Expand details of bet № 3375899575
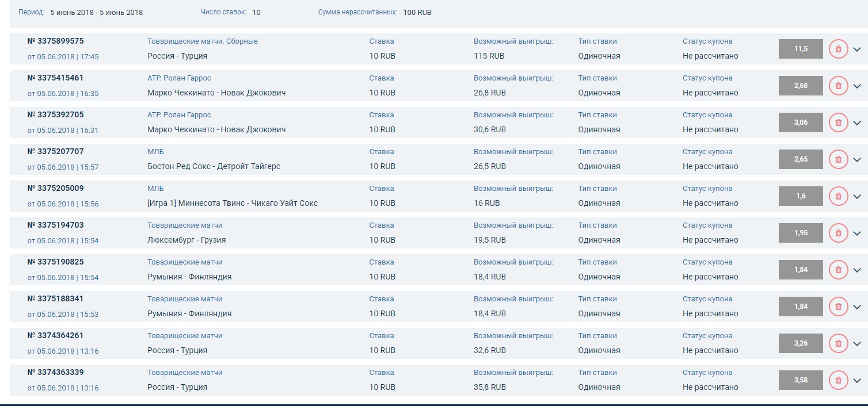 [857, 49]
